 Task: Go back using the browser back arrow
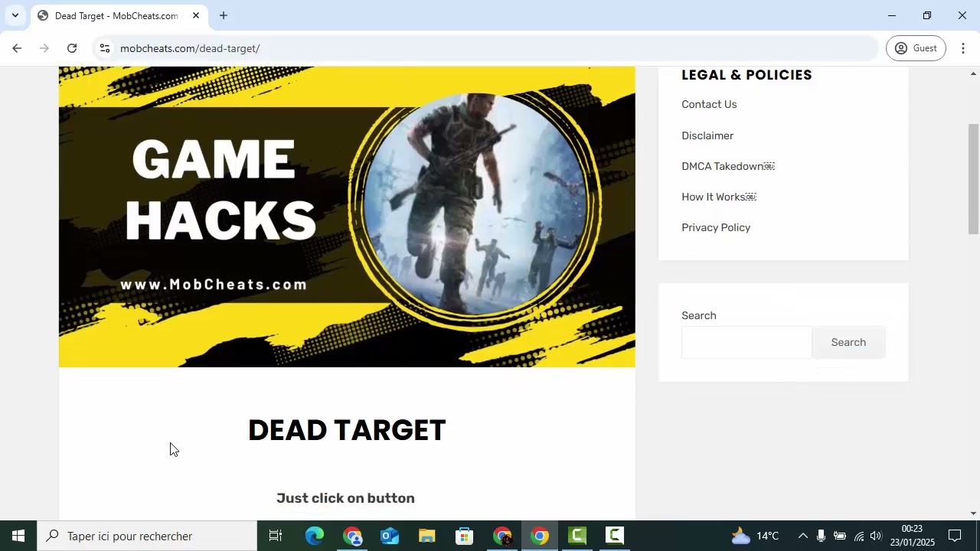pos(17,48)
